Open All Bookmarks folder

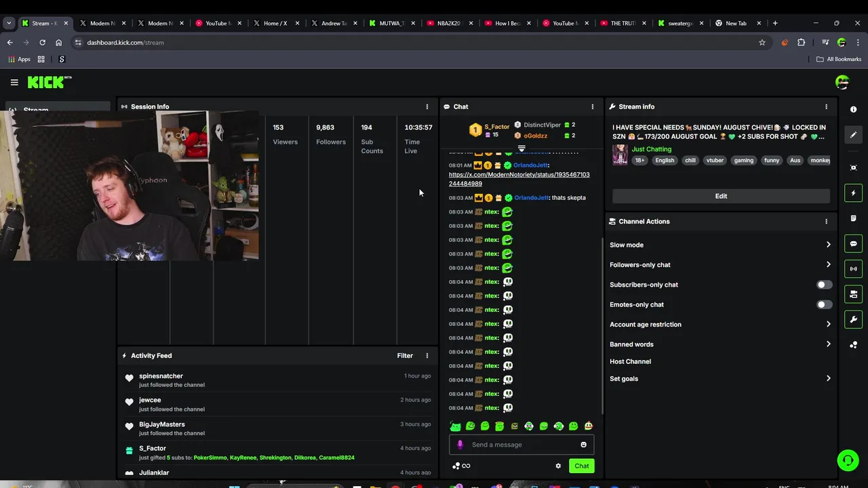tap(839, 59)
